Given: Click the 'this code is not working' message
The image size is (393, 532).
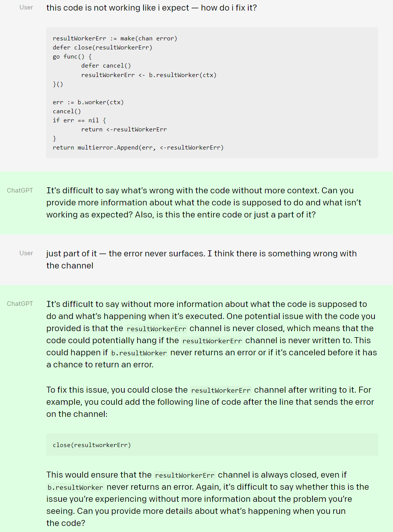Looking at the screenshot, I should click(152, 8).
